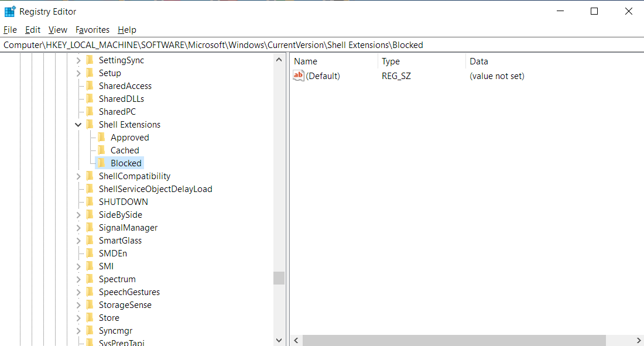Click the ab string icon beside (Default)
This screenshot has height=346, width=644.
298,76
